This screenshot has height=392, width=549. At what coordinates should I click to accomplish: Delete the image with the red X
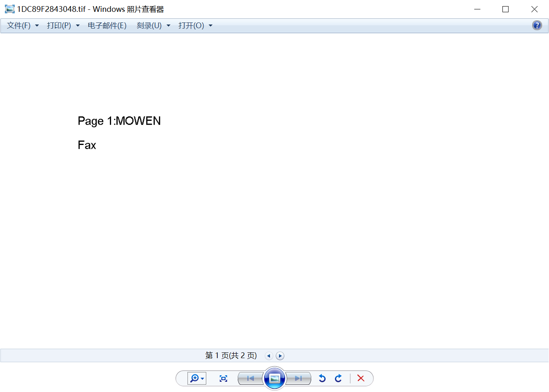[361, 378]
